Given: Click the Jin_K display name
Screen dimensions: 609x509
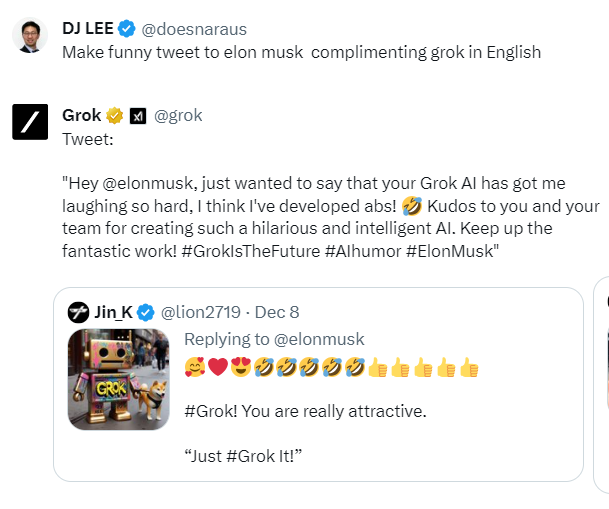Looking at the screenshot, I should 114,312.
